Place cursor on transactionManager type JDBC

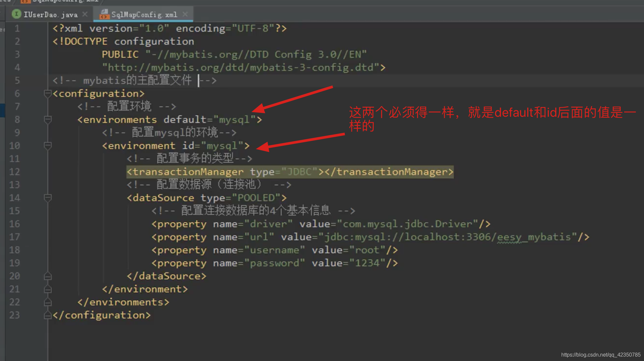(x=299, y=172)
